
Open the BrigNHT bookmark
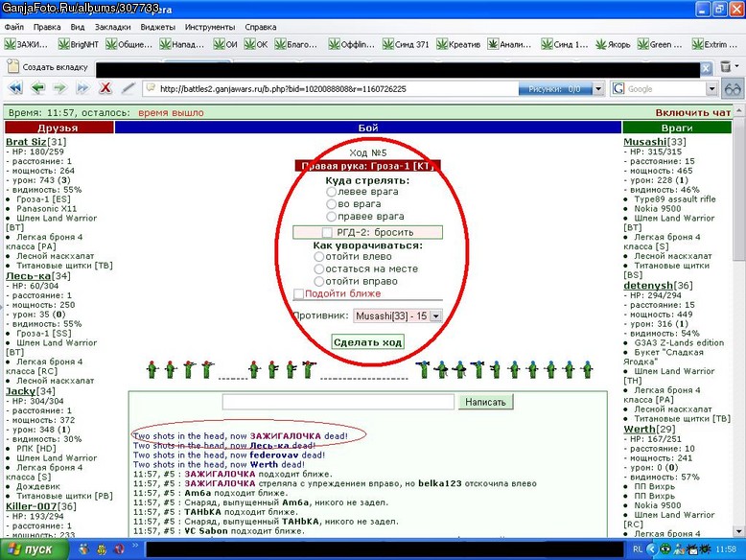[79, 44]
